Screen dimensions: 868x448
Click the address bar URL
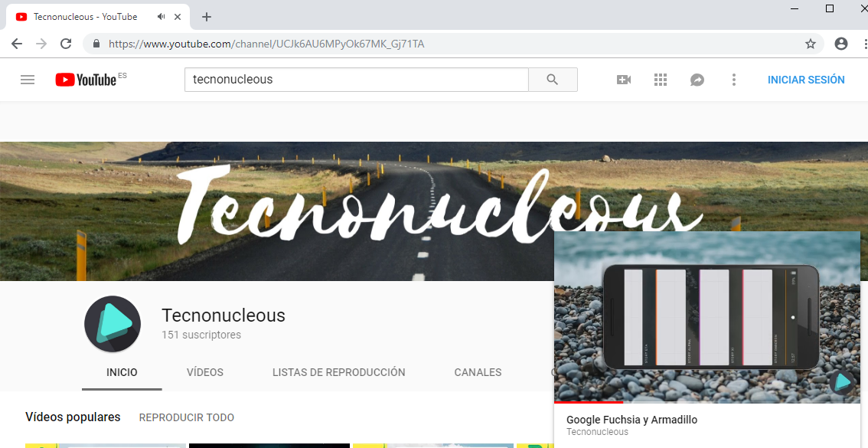(266, 44)
